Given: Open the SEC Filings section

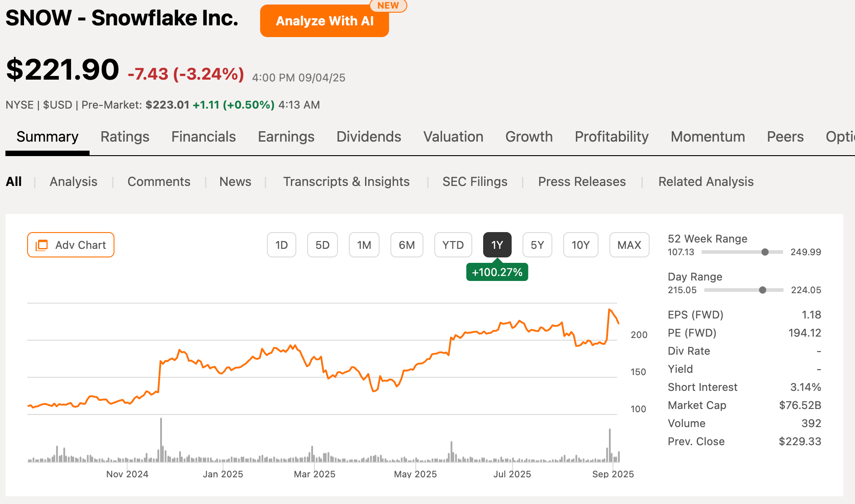Looking at the screenshot, I should 475,181.
